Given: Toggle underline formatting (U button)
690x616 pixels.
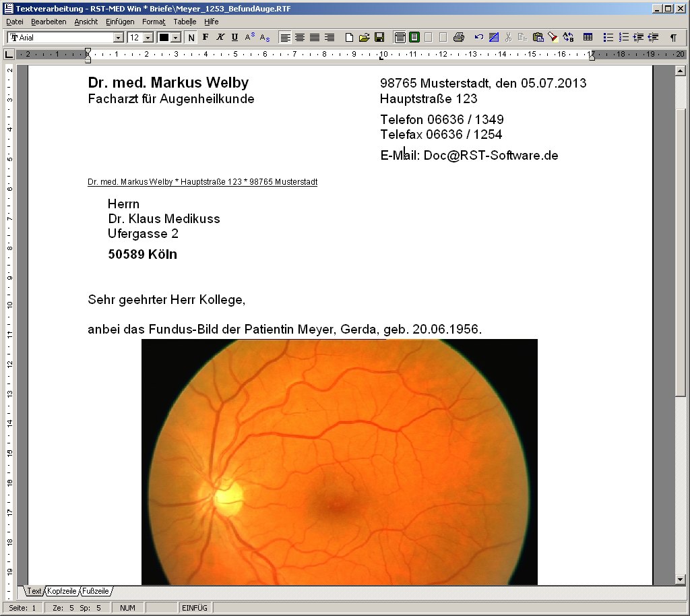Looking at the screenshot, I should coord(234,37).
